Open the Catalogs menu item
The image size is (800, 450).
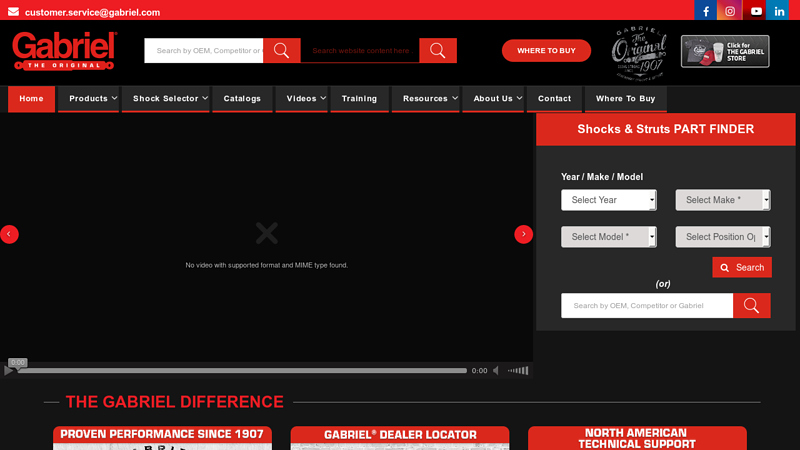pos(242,99)
